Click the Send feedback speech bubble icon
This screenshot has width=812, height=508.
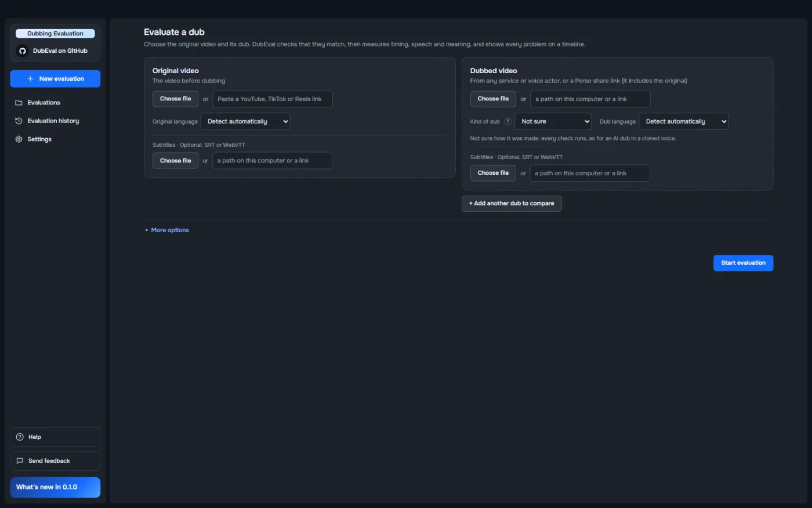pyautogui.click(x=20, y=461)
